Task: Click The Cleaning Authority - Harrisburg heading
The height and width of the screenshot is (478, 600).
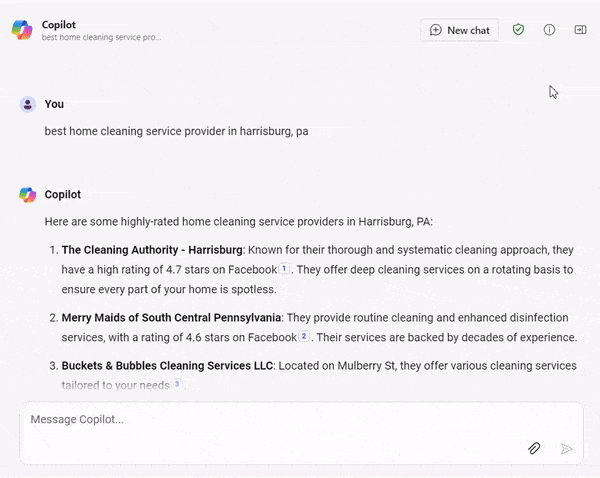Action: tap(152, 250)
